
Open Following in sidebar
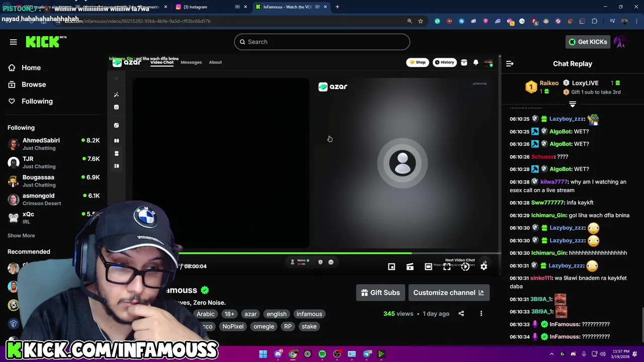(37, 101)
